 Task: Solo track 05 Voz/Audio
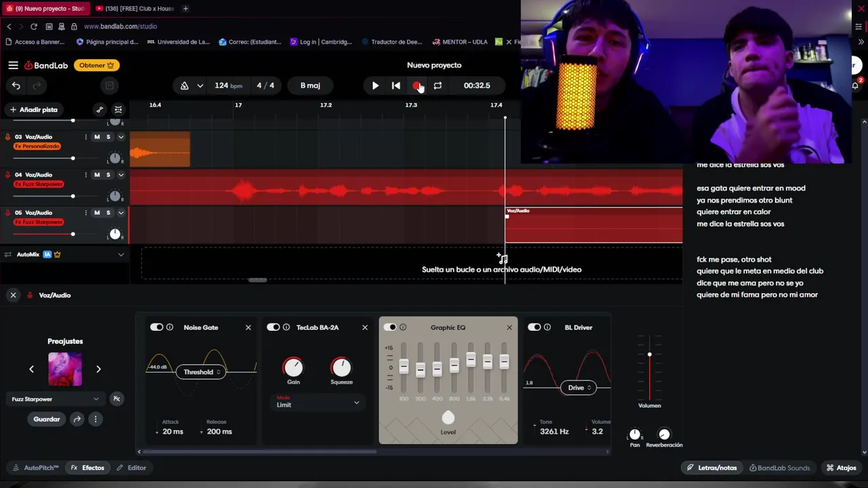click(x=108, y=213)
